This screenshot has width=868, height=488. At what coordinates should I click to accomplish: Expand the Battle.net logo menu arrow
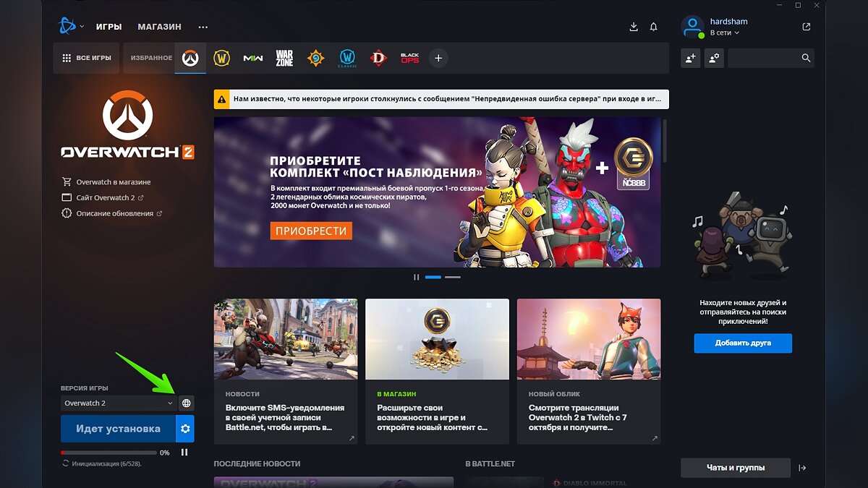click(x=82, y=27)
